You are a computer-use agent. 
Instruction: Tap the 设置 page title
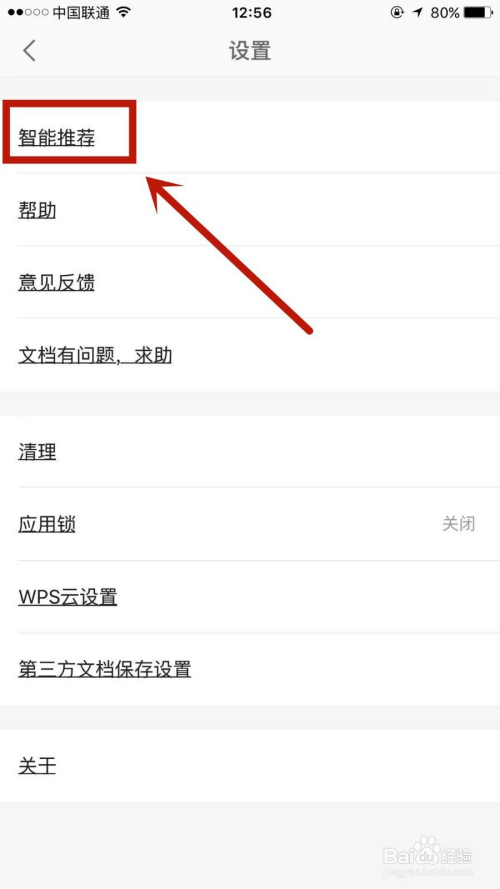(250, 50)
